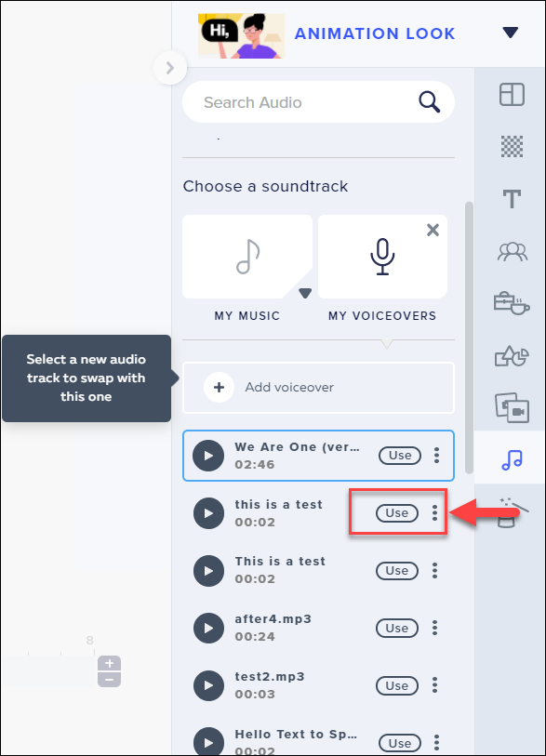Expand the My Music dropdown triangle
Viewport: 546px width, 756px height.
(305, 293)
